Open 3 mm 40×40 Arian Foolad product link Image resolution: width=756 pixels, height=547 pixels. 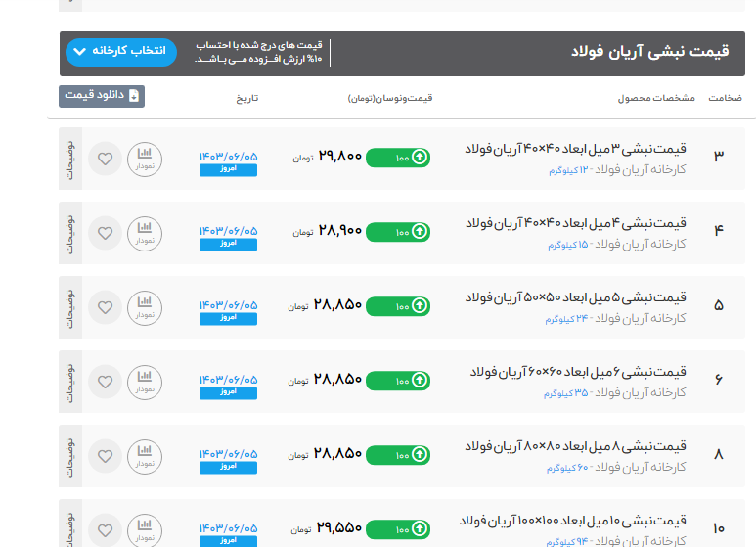[x=575, y=150]
